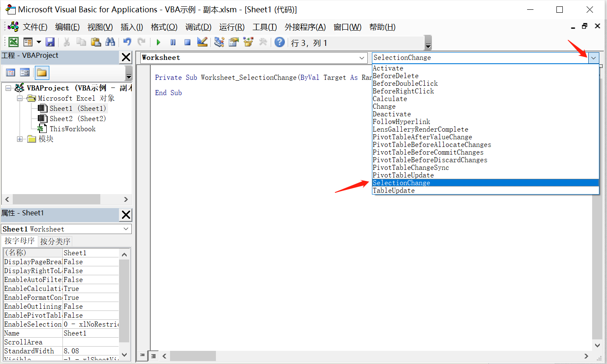Screen dimensions: 607x364
Task: Open the Properties Window toolbar icon
Action: pyautogui.click(x=233, y=42)
